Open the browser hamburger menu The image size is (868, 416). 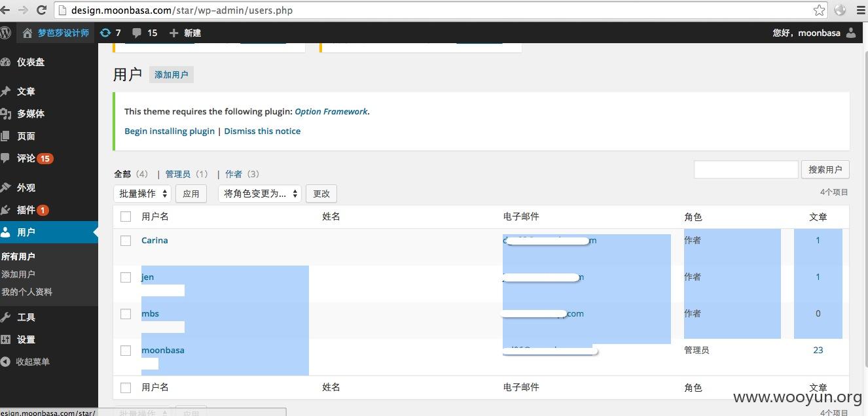pyautogui.click(x=862, y=10)
